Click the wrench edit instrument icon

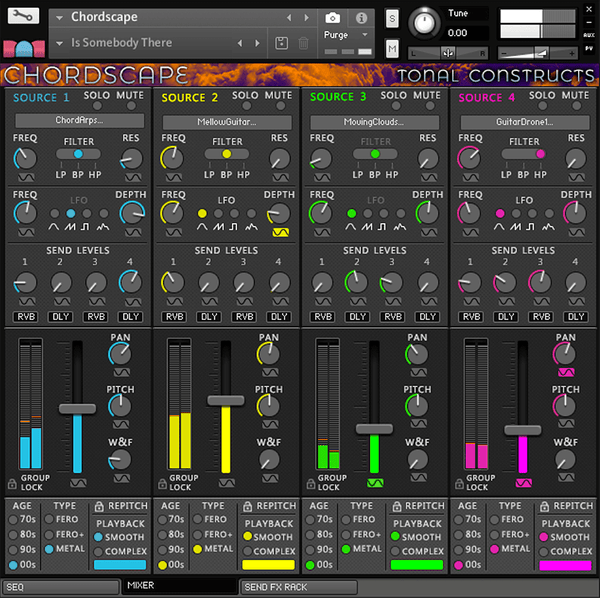(x=22, y=17)
